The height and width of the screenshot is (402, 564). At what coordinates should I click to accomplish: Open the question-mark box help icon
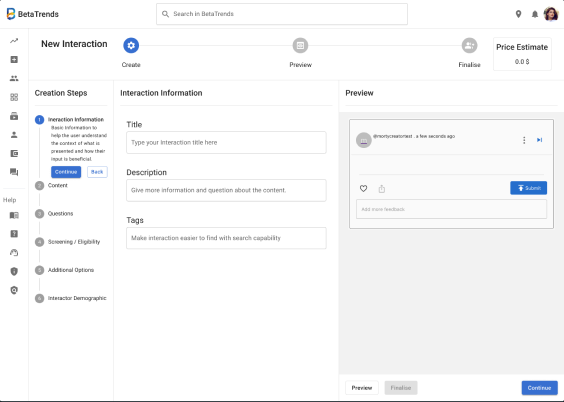tap(14, 234)
